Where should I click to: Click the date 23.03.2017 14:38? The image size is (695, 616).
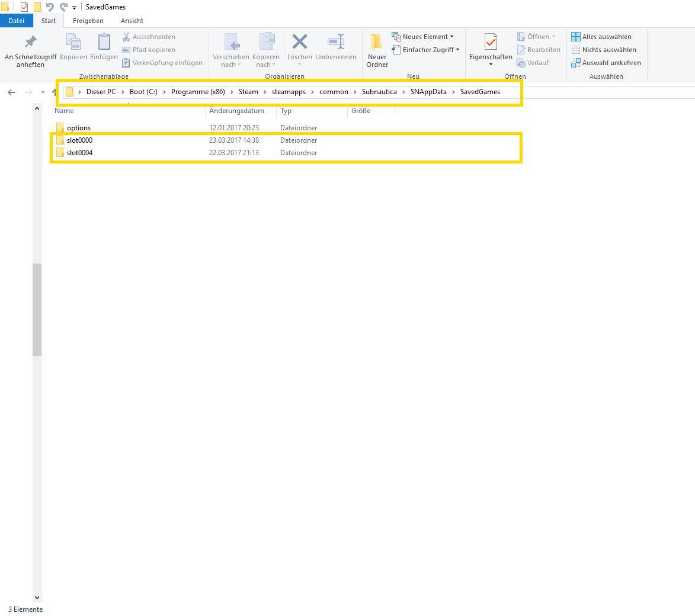coord(234,140)
